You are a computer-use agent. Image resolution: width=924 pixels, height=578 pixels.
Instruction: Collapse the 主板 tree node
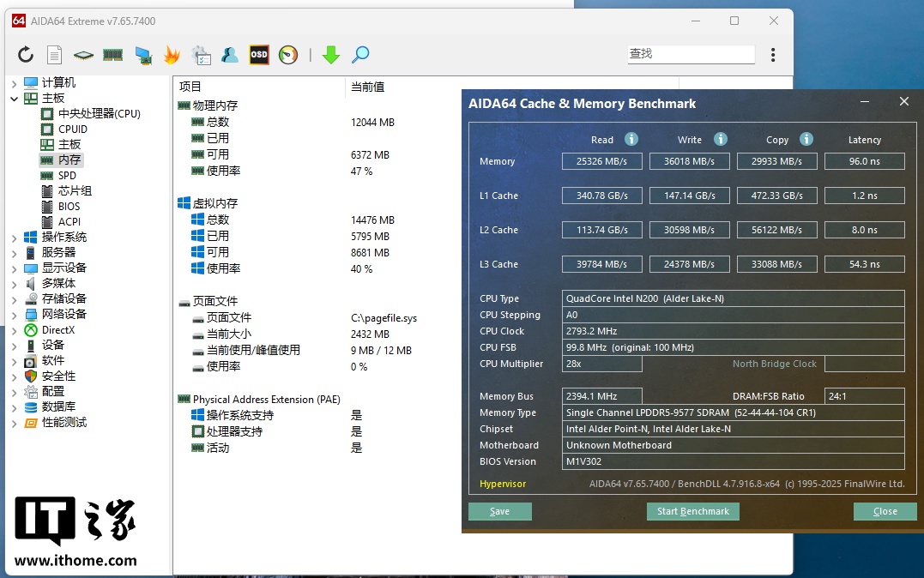pyautogui.click(x=14, y=99)
